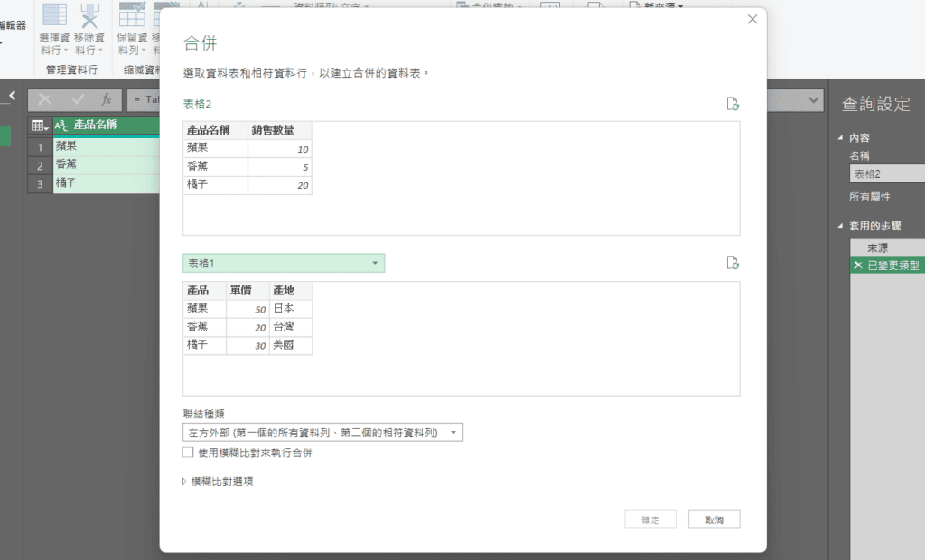Click the Keep Rows (保留資料列) ribbon icon

(x=132, y=15)
